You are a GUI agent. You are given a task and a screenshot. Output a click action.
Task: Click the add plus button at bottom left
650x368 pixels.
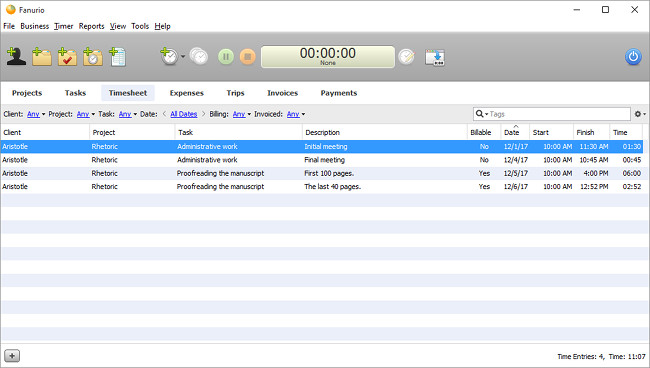(12, 356)
